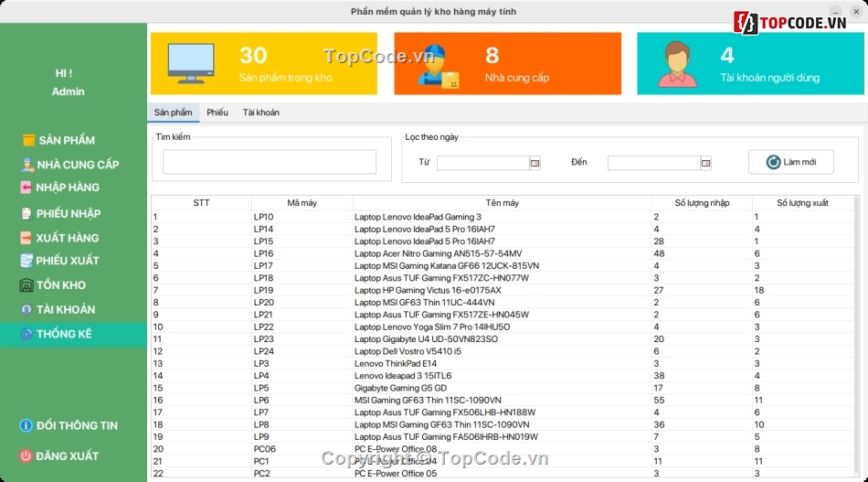This screenshot has width=868, height=482.
Task: Click the delivery person icon on orange card
Action: [439, 66]
